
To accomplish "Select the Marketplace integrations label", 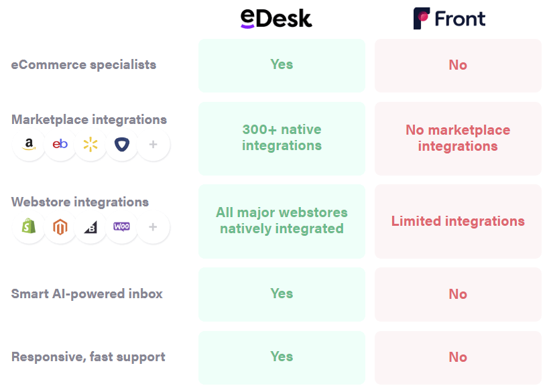I will click(x=89, y=119).
